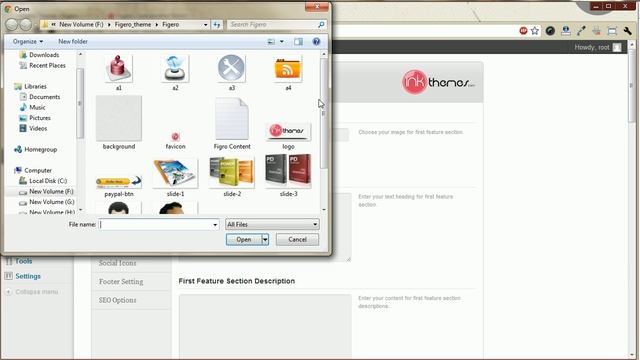
Task: Open the browser wrench settings menu
Action: click(x=628, y=31)
